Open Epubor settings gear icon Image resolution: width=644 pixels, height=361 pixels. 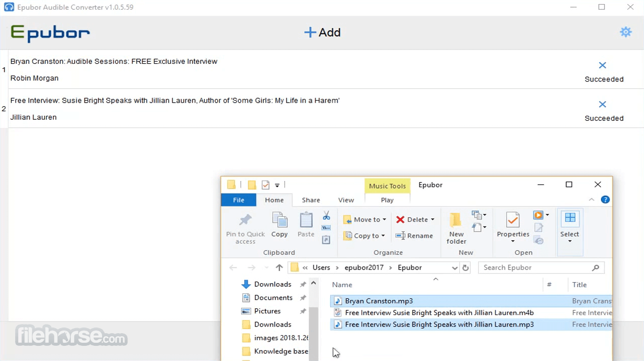626,32
